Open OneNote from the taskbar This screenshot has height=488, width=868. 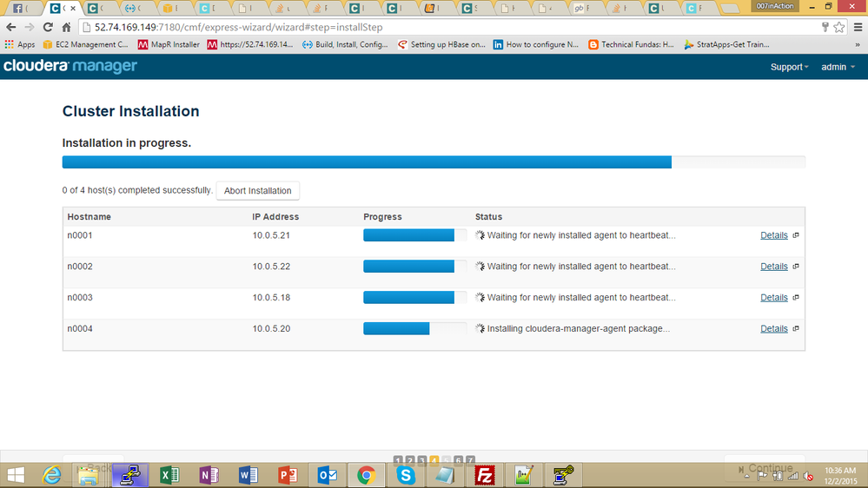(209, 475)
